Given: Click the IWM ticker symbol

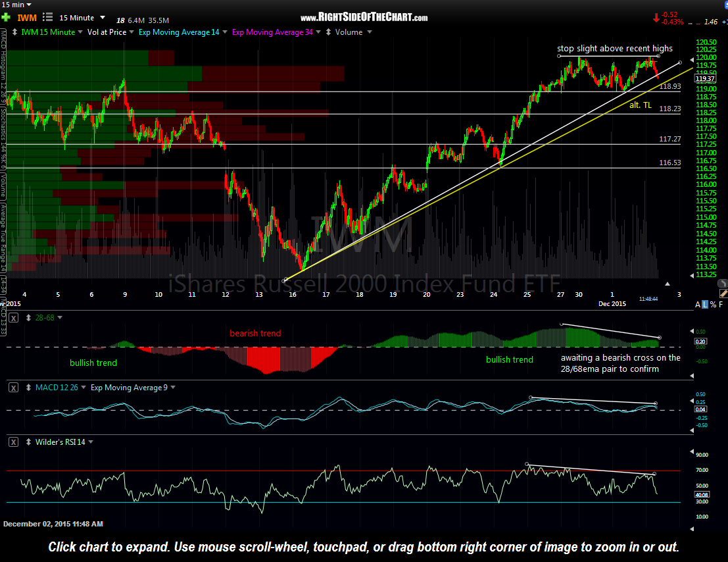Looking at the screenshot, I should (27, 17).
